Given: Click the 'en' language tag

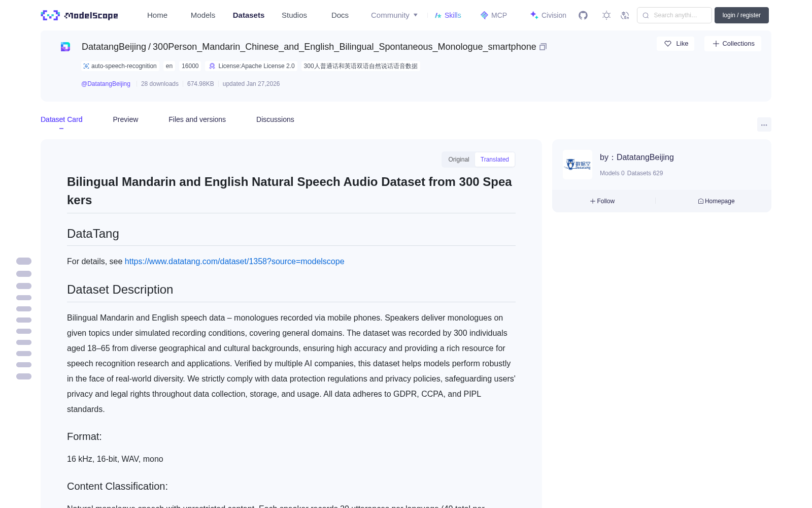Looking at the screenshot, I should pos(169,66).
